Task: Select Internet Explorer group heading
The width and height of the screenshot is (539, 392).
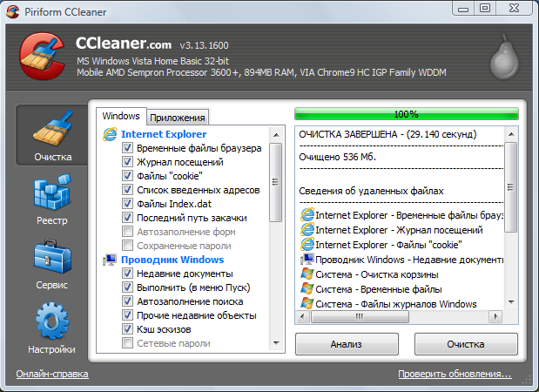Action: [164, 134]
